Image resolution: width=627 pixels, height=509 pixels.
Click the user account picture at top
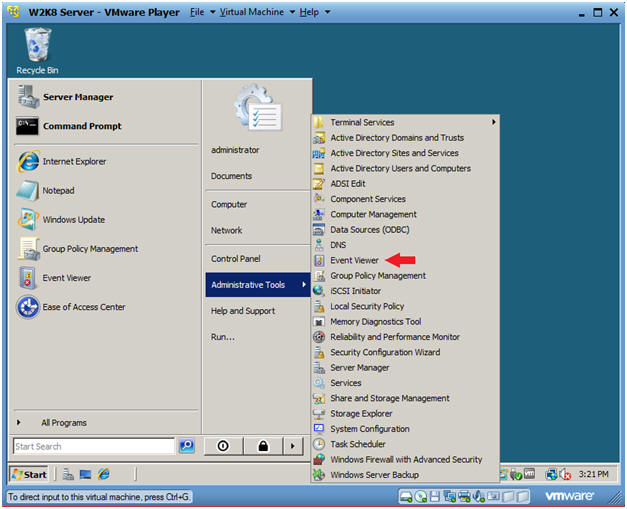tap(259, 107)
